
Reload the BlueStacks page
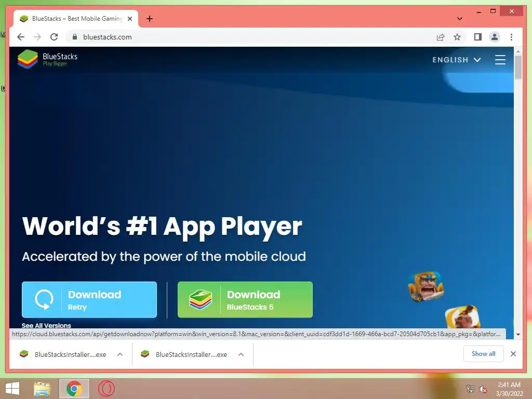(54, 37)
